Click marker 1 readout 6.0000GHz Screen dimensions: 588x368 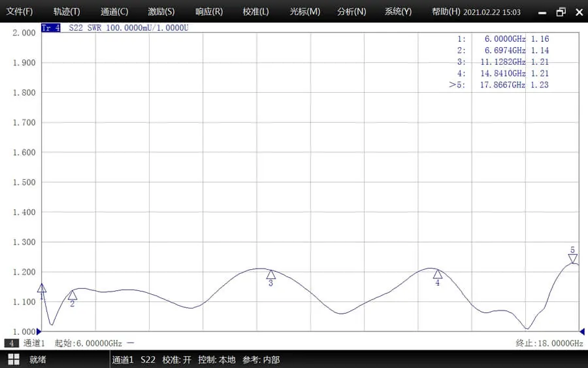(x=505, y=39)
